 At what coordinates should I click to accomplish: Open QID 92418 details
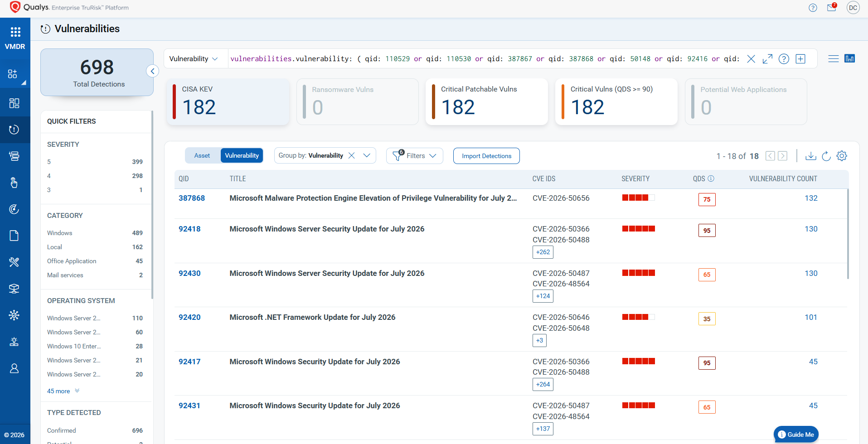click(x=189, y=229)
